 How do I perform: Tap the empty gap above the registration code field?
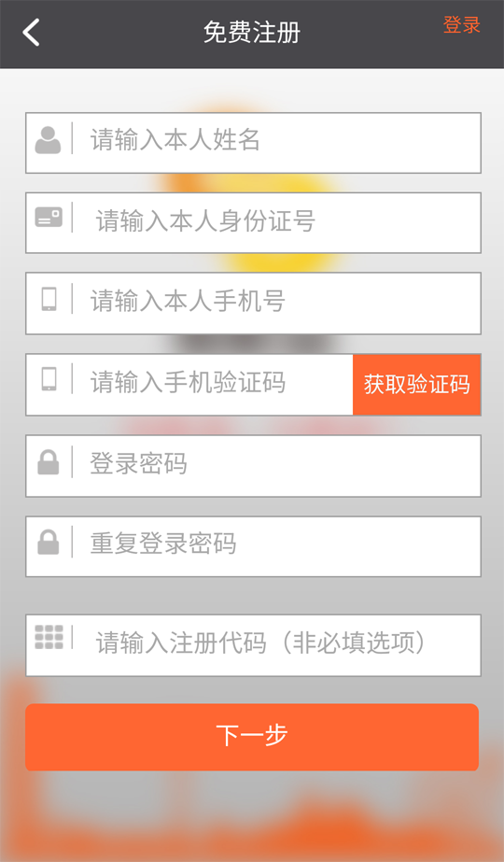coord(253,596)
